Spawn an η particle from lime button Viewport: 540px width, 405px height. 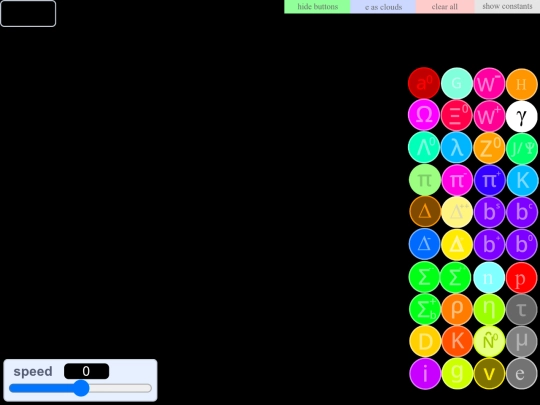(x=489, y=309)
